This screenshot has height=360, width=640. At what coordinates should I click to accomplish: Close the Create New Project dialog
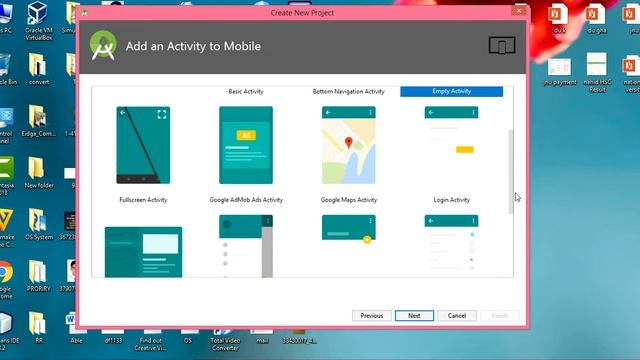519,11
